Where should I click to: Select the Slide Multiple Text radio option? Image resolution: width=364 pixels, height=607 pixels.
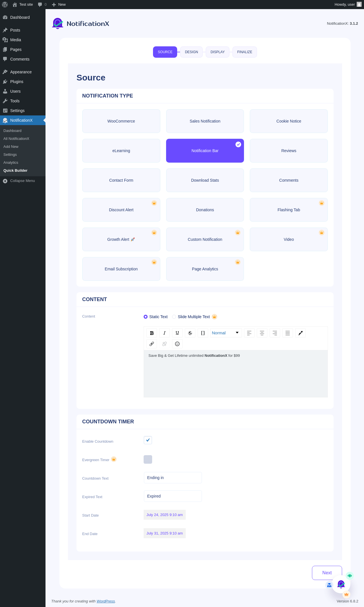174,317
